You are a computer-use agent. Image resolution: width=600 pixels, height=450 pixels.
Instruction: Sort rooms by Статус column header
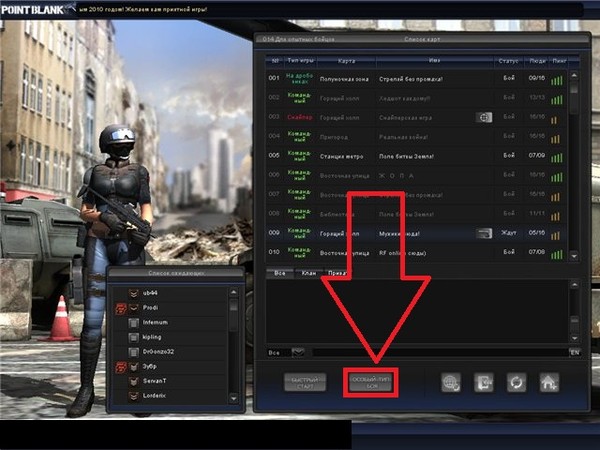tap(509, 61)
